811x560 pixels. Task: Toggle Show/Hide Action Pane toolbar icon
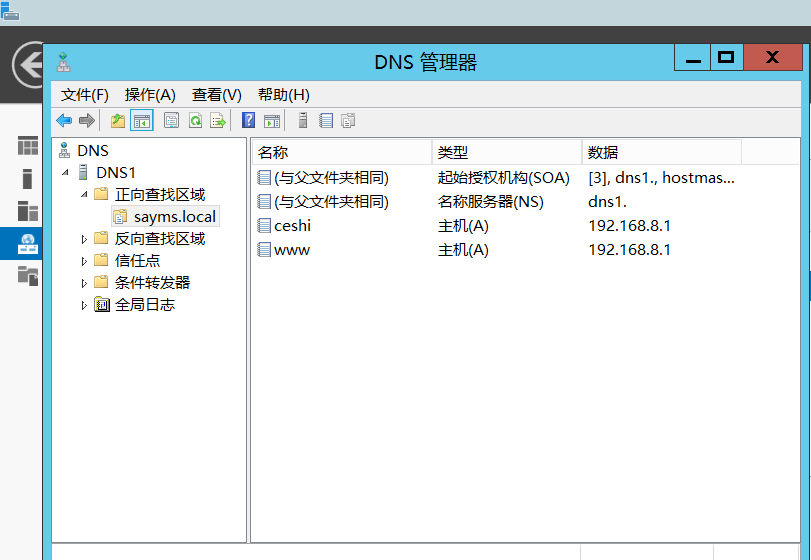[272, 121]
